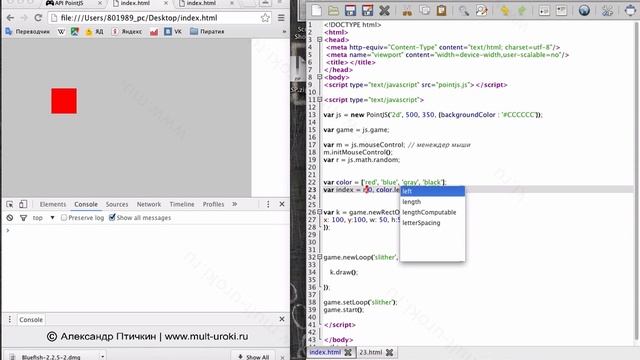
Task: Open the DevTools three-dot options menu
Action: tap(268, 204)
